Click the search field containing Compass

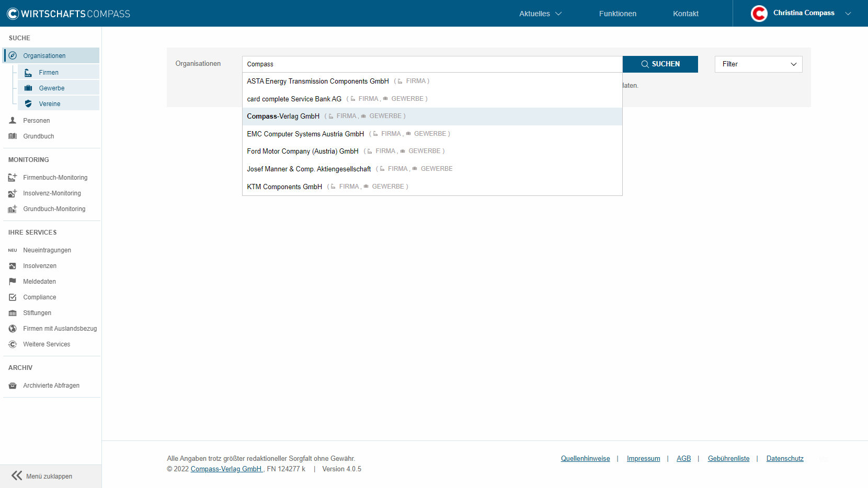click(432, 64)
